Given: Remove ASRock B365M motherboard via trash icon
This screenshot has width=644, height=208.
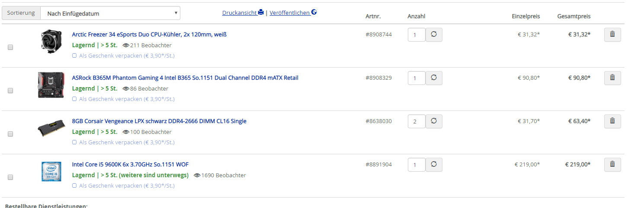Looking at the screenshot, I should (x=612, y=78).
